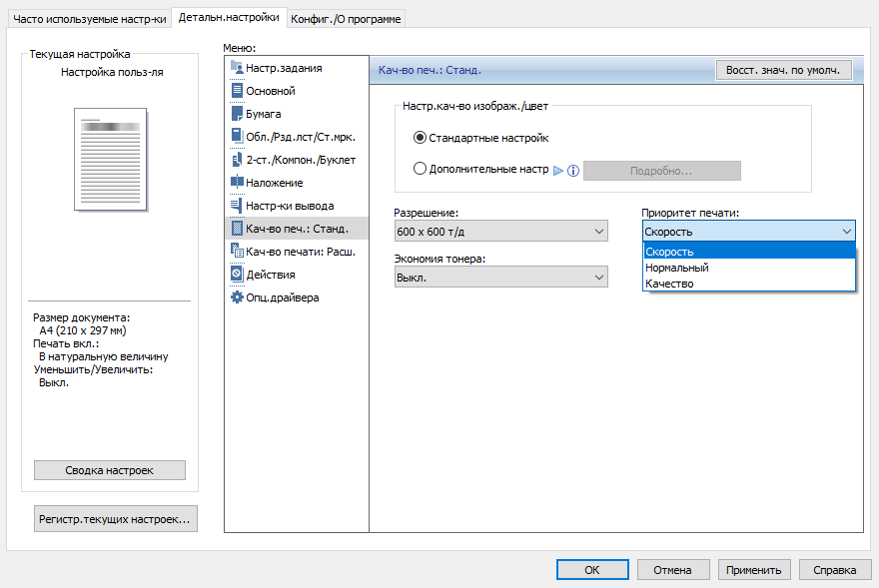Select the Дополнительные настр radio button
This screenshot has height=588, width=879.
click(420, 170)
